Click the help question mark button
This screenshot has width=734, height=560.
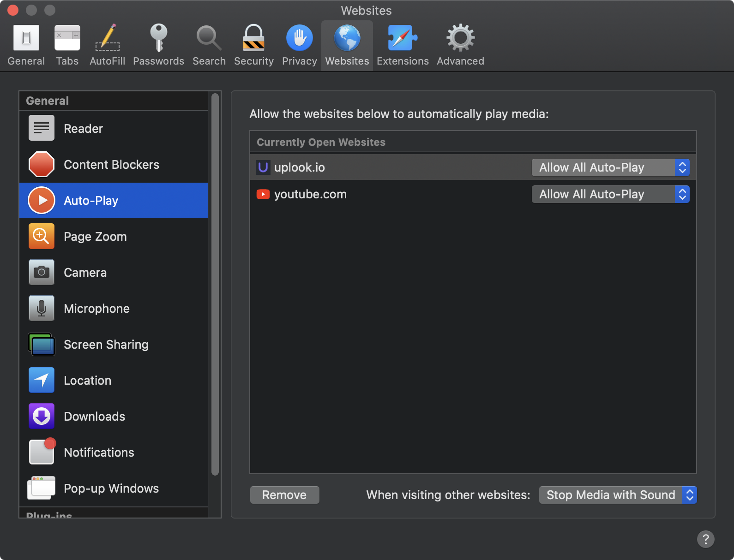point(705,539)
